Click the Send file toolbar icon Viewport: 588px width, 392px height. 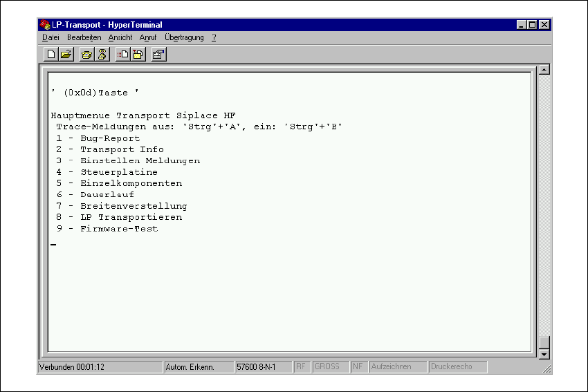[122, 55]
